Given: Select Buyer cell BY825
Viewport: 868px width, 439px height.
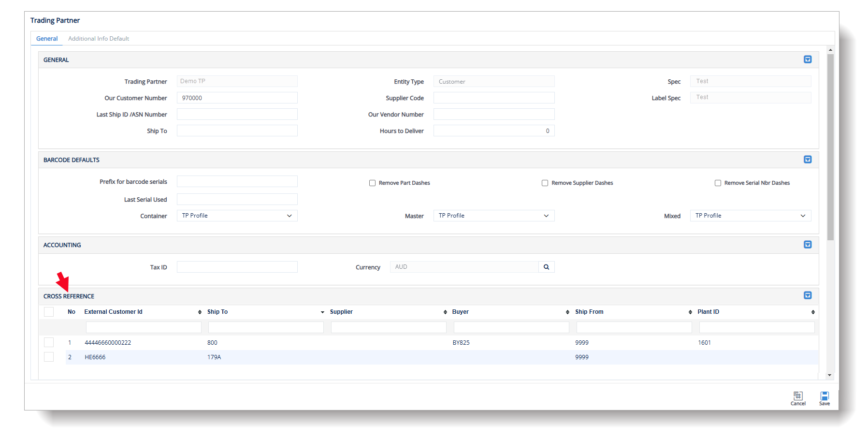Looking at the screenshot, I should pyautogui.click(x=461, y=342).
